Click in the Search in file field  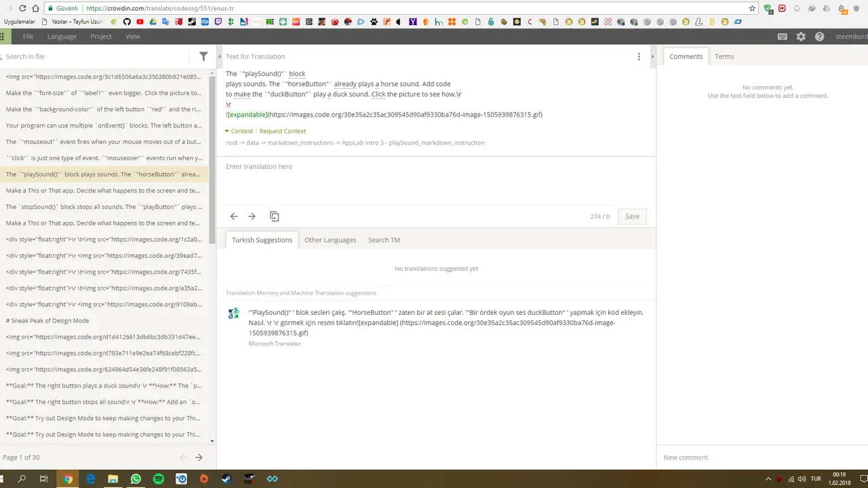point(95,56)
